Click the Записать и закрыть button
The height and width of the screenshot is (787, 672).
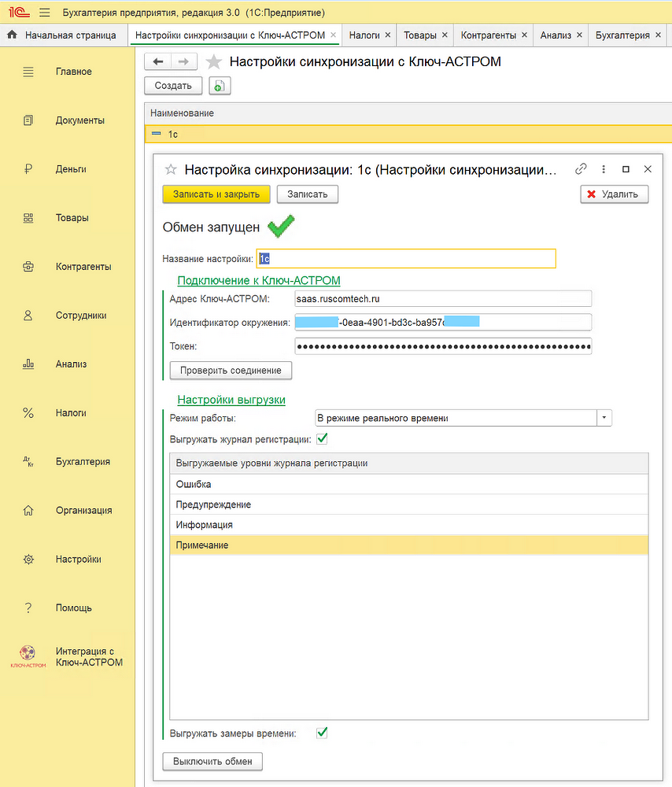point(216,194)
